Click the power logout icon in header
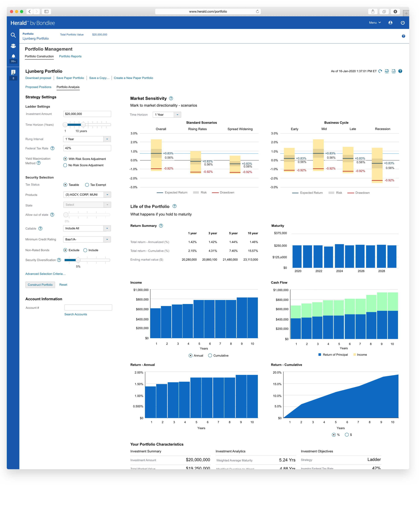Screen dimensions: 420x519 403,23
